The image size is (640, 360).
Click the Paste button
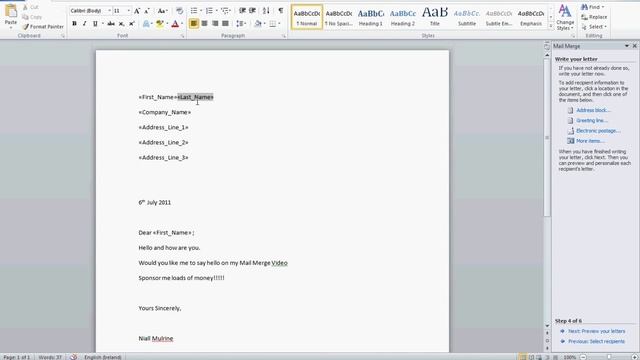(x=11, y=16)
